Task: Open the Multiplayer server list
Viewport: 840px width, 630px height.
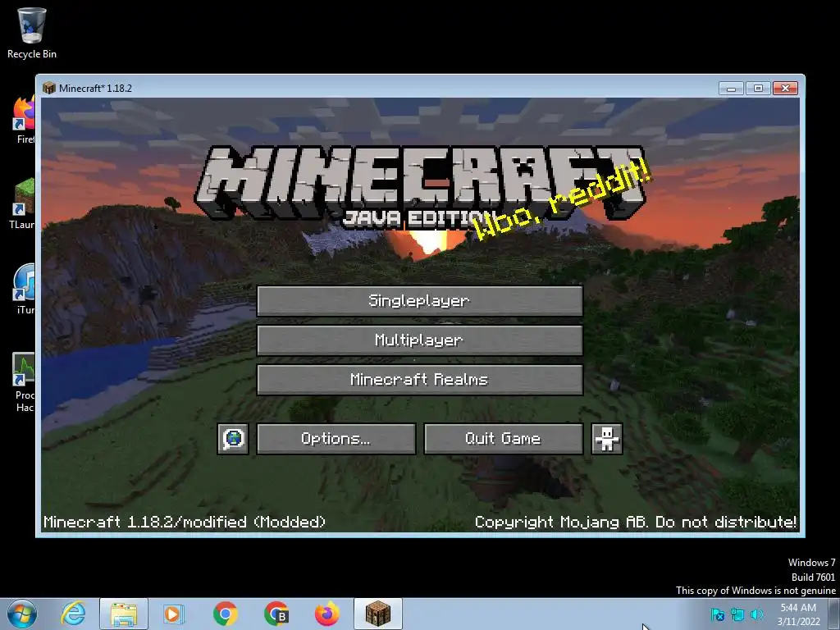Action: (x=419, y=340)
